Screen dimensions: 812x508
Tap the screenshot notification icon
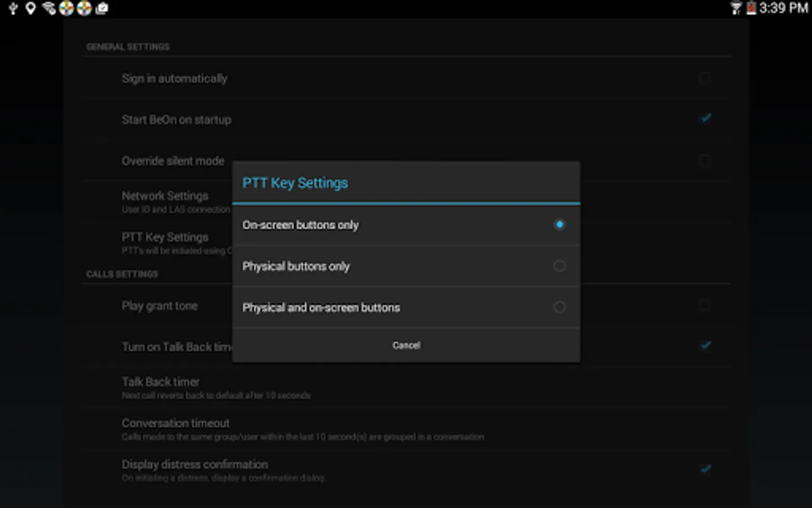[x=102, y=8]
